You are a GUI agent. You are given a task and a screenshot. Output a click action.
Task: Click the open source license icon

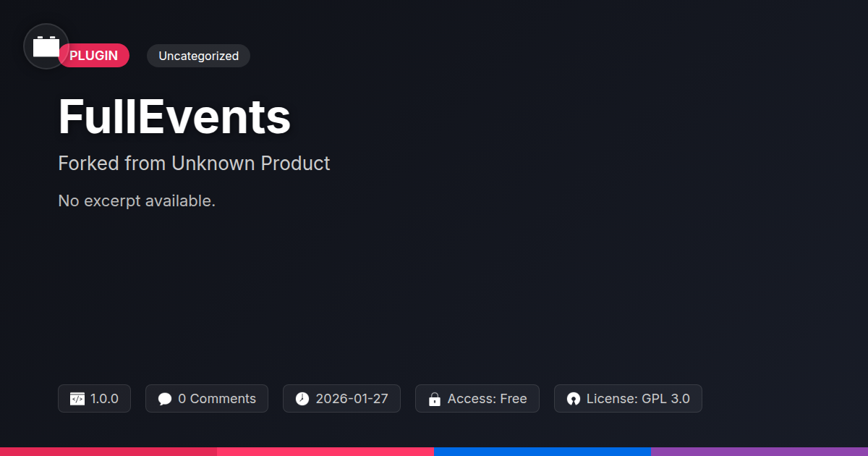pyautogui.click(x=574, y=399)
